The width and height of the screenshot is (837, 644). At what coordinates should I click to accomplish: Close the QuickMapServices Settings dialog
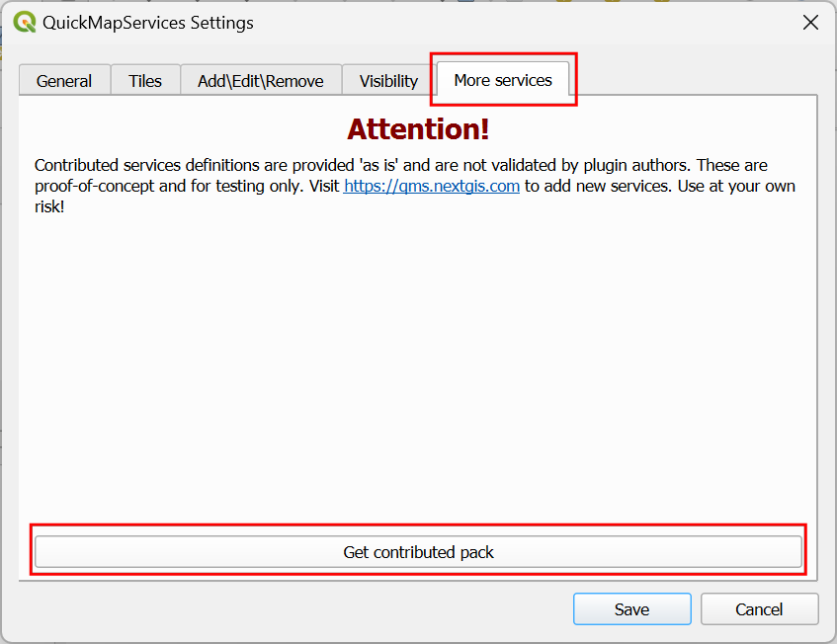(810, 23)
